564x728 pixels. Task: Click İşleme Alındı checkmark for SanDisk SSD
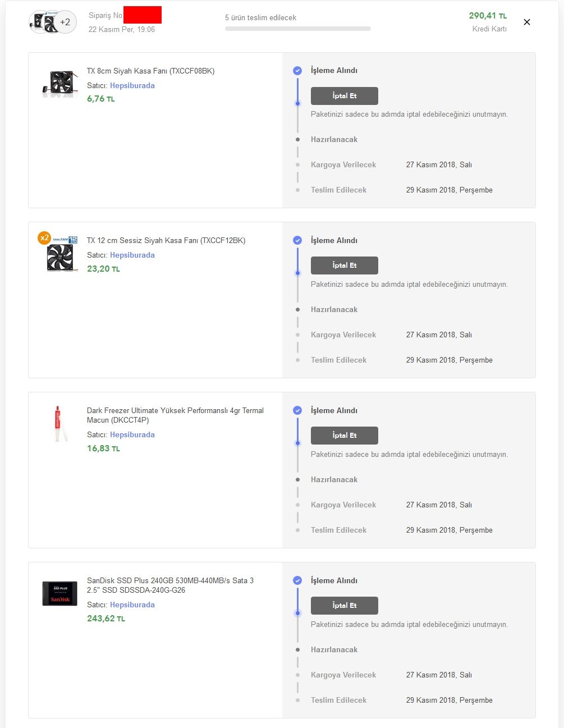coord(297,581)
